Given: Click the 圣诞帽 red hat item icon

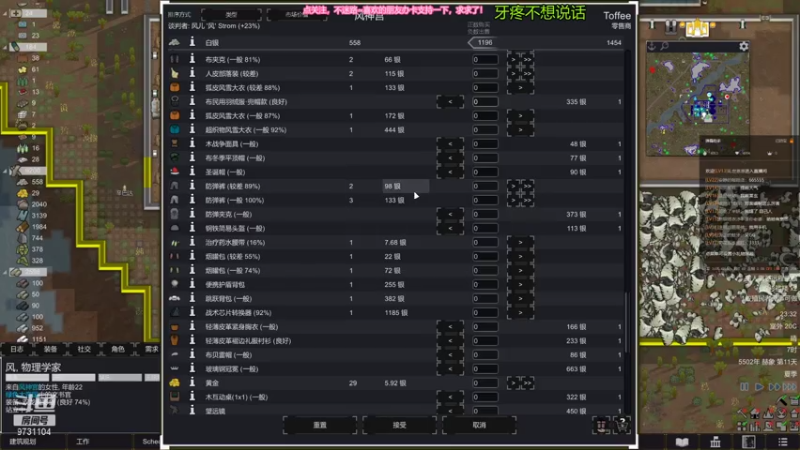Looking at the screenshot, I should click(174, 172).
